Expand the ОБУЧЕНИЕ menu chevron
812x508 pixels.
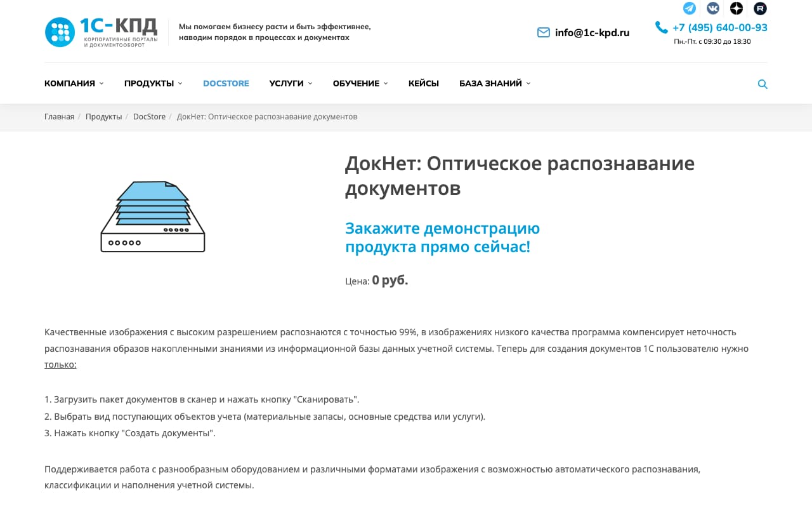(386, 83)
